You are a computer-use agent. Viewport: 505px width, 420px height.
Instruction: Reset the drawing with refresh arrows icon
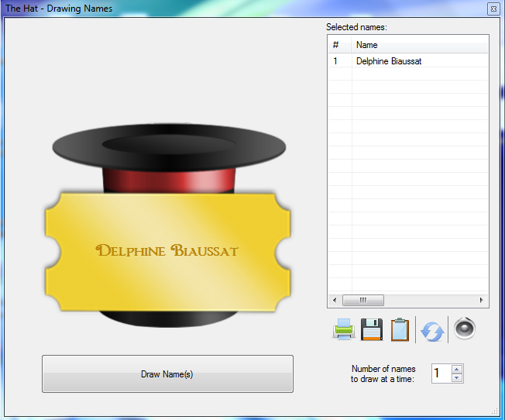click(x=432, y=332)
